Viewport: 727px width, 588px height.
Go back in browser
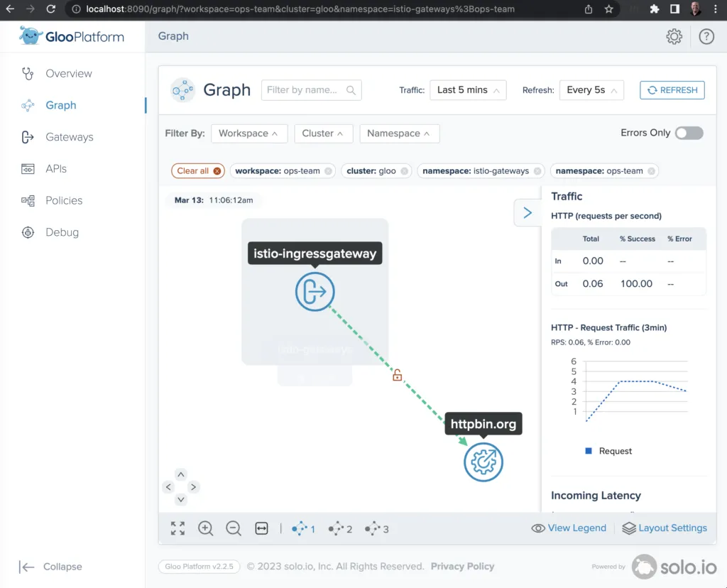click(x=10, y=9)
